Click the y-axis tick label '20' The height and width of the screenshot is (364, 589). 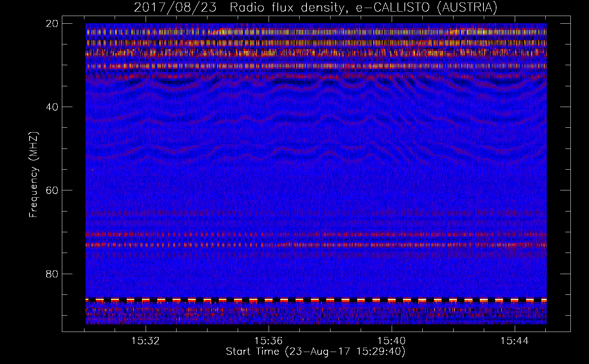click(52, 24)
